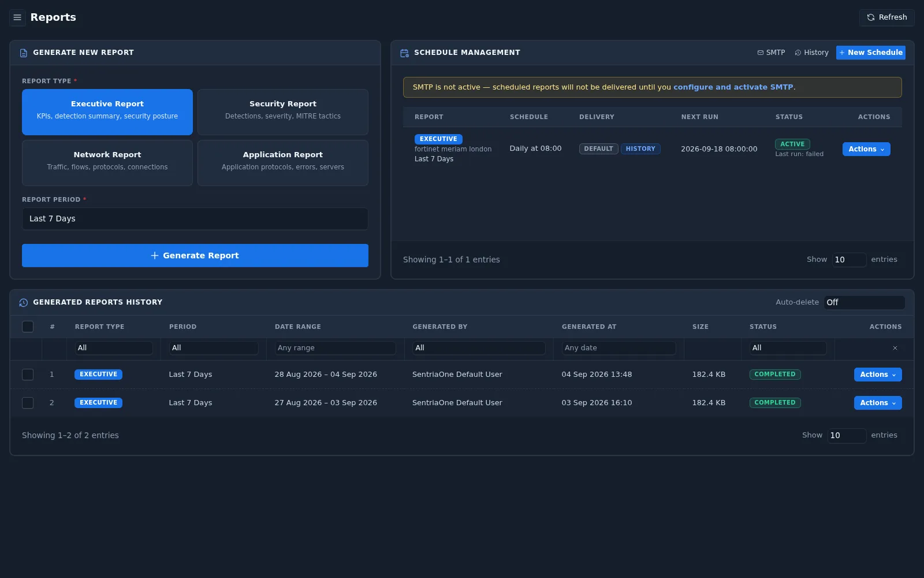
Task: Open the Status filter dropdown
Action: click(x=788, y=348)
